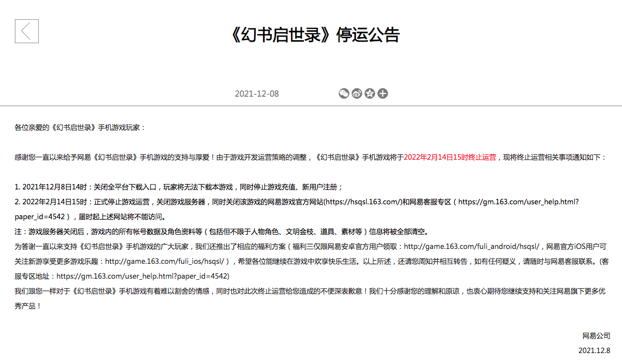Share the announcement to WeChat
The width and height of the screenshot is (622, 364).
[x=344, y=93]
